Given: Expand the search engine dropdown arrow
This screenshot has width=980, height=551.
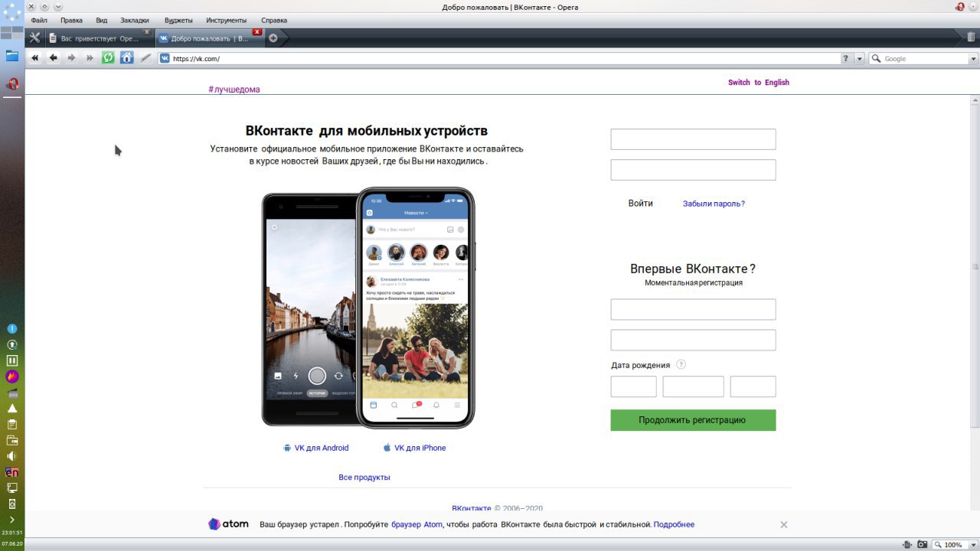Looking at the screenshot, I should coord(974,58).
